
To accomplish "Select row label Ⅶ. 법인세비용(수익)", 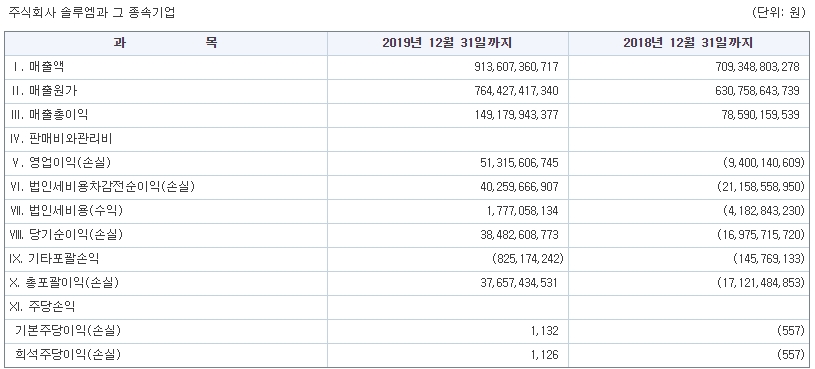I will [x=67, y=210].
